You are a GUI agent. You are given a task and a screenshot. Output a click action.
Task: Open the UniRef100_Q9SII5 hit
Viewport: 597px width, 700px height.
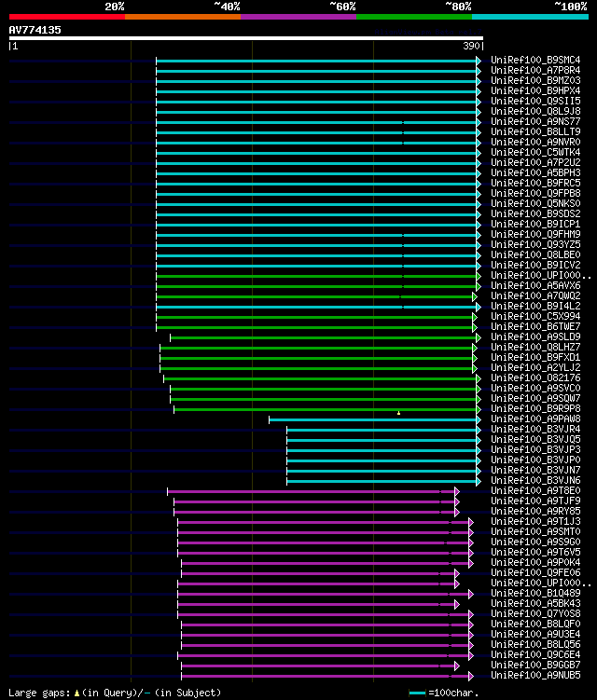(x=535, y=101)
